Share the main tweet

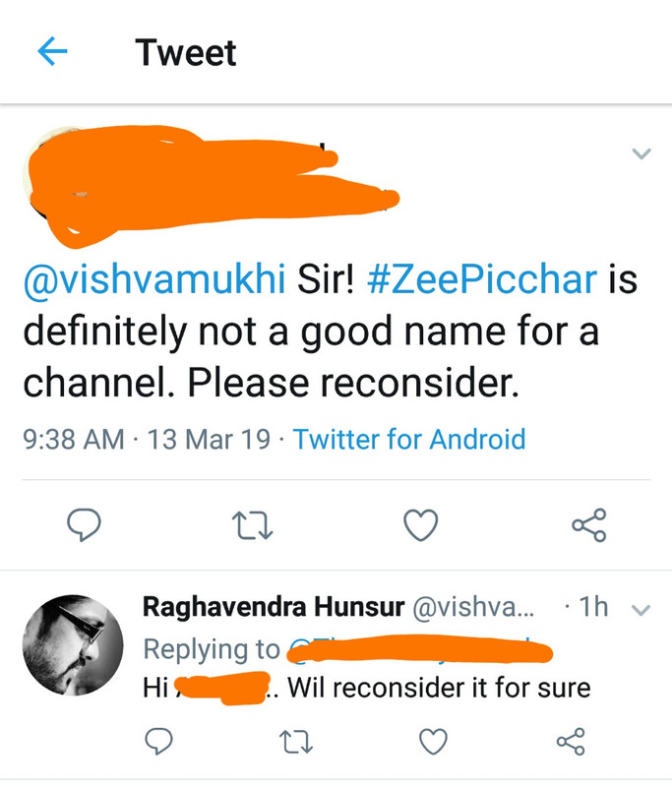tap(589, 525)
